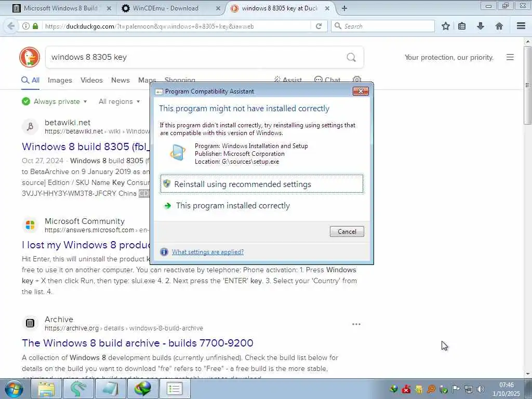The image size is (532, 399).
Task: Click the betawiki.net favicon
Action: point(30,127)
